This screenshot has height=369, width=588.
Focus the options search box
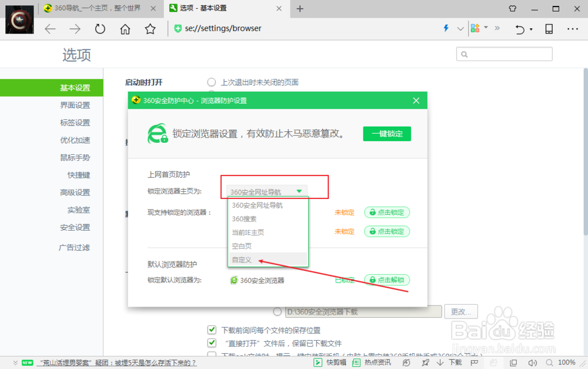(504, 54)
